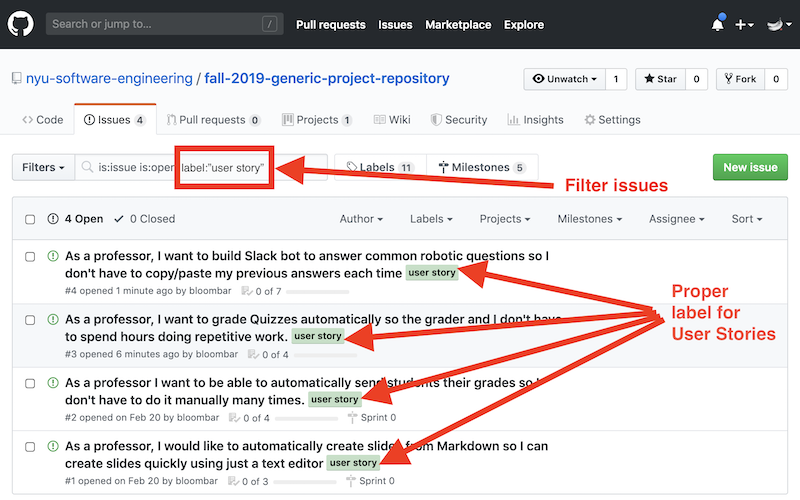Open the GitHub Octocat home logo

(x=20, y=24)
